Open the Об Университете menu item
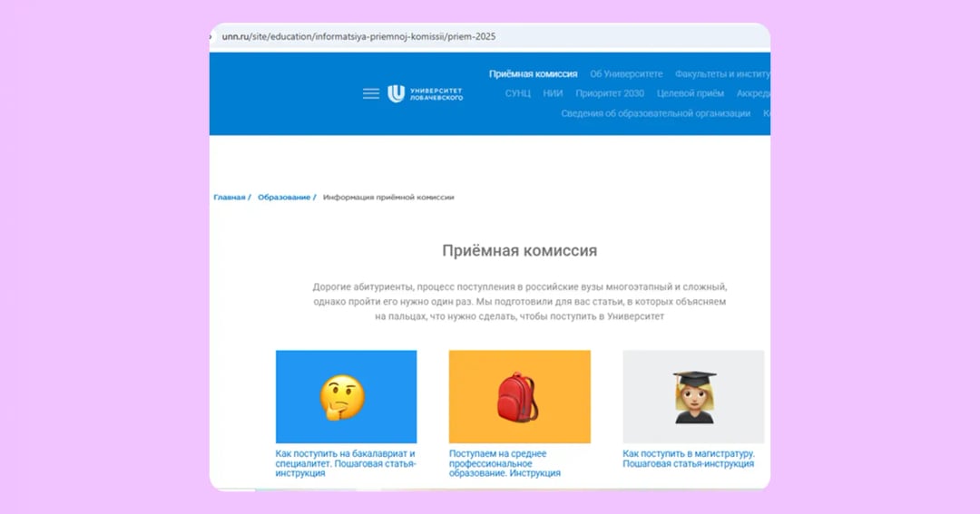 pyautogui.click(x=626, y=73)
